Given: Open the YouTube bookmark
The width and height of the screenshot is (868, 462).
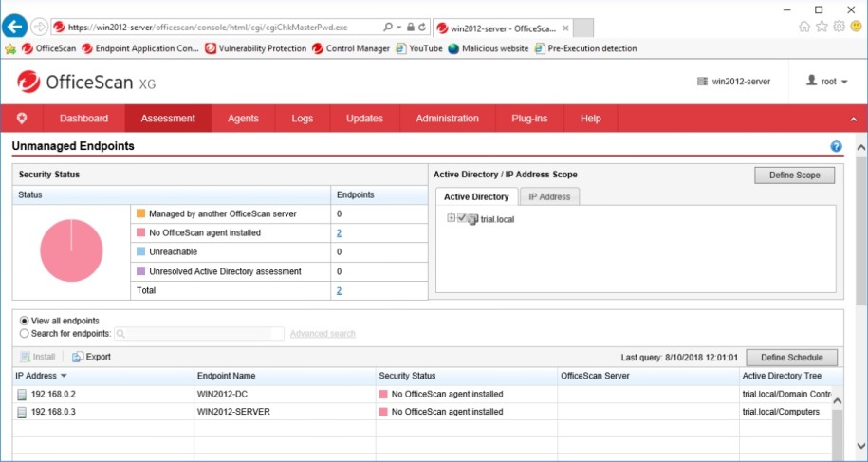Looking at the screenshot, I should pyautogui.click(x=419, y=48).
